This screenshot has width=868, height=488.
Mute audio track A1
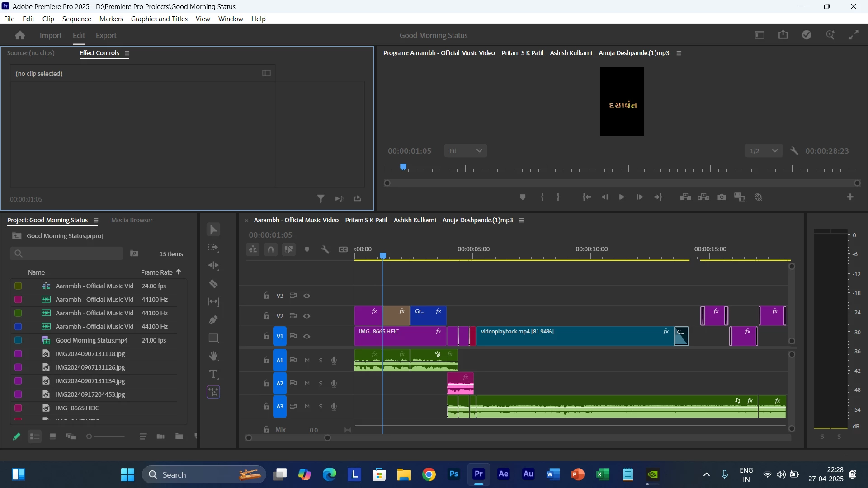click(x=307, y=360)
